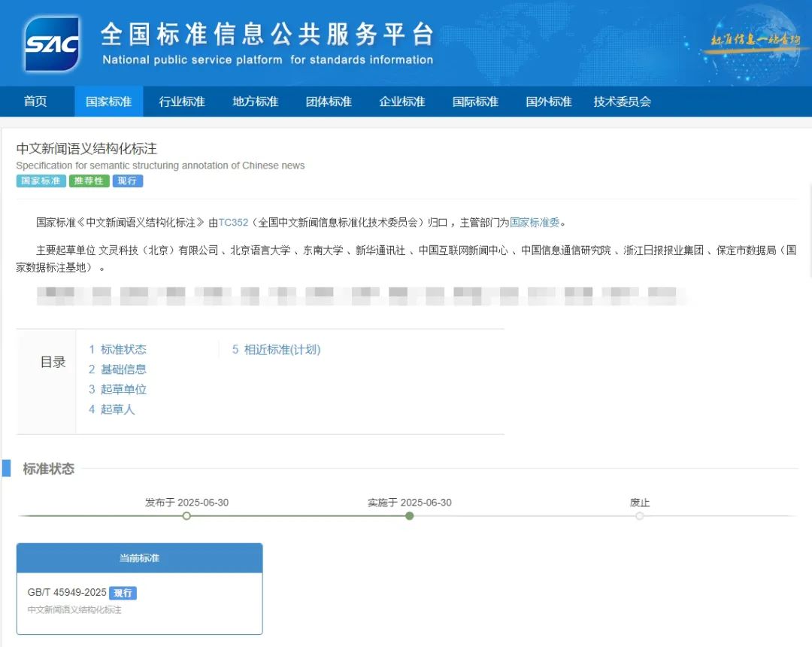Image resolution: width=812 pixels, height=647 pixels.
Task: Click the 推荐性 tag badge
Action: (x=89, y=181)
